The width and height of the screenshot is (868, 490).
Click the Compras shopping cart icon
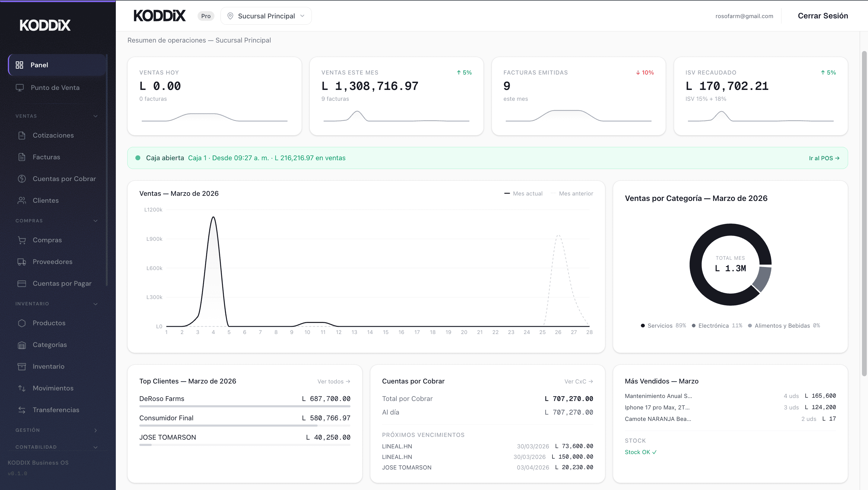tap(22, 240)
